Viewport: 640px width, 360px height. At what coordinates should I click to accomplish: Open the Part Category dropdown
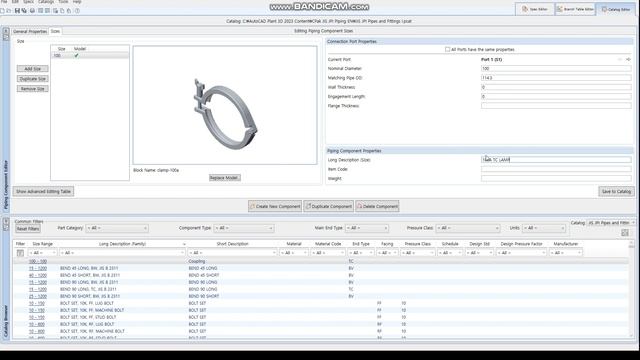point(117,228)
